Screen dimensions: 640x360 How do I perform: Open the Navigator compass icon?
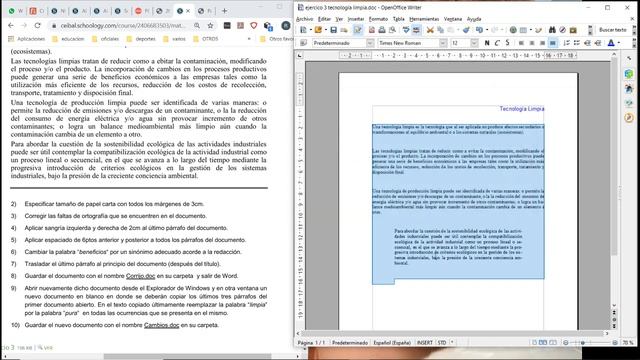562,30
